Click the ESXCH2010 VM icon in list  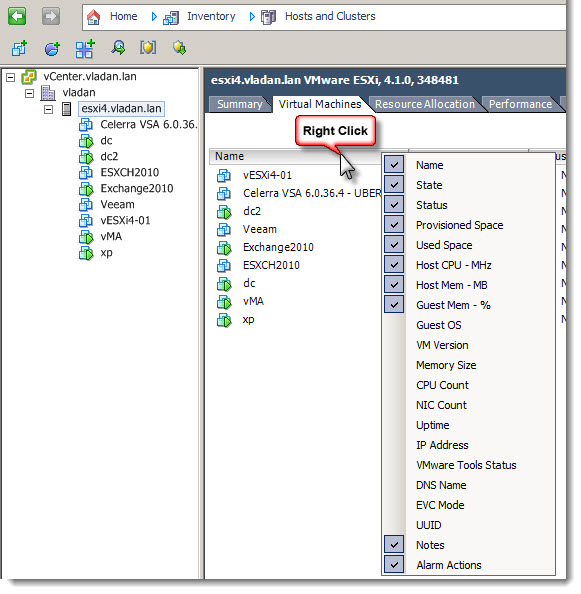tap(224, 266)
